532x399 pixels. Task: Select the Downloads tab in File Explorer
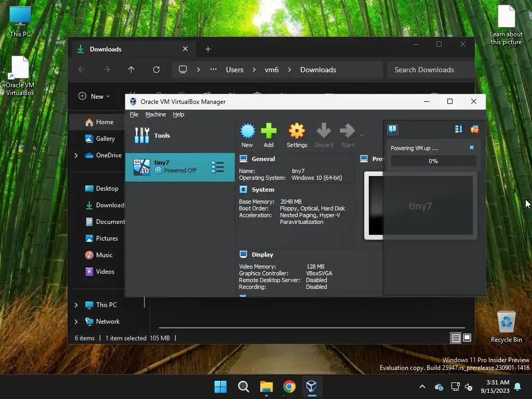click(x=135, y=49)
